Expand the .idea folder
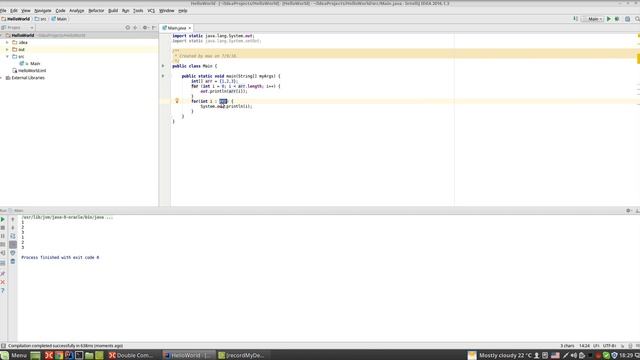The image size is (640, 360). 7,42
